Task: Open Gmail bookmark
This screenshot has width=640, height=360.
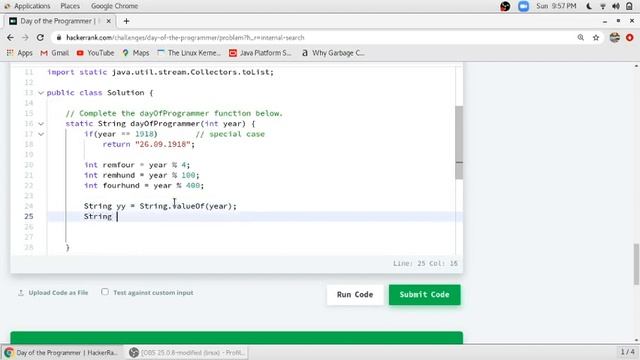Action: 54,53
